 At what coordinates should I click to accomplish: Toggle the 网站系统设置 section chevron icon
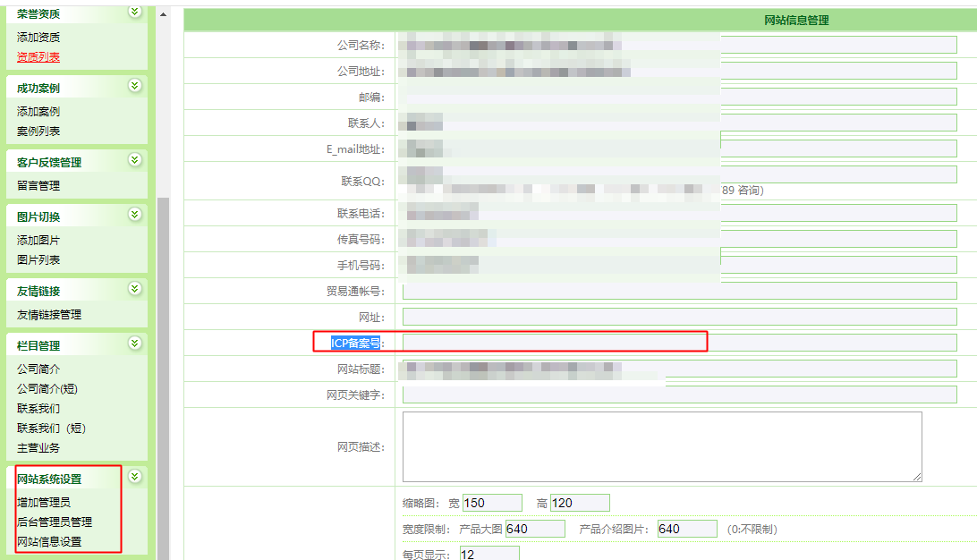click(x=135, y=477)
